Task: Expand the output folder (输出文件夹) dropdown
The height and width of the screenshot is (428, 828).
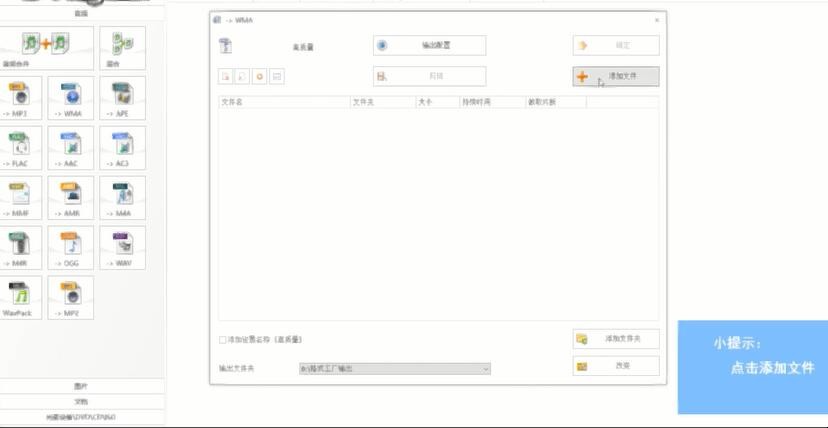Action: 486,369
